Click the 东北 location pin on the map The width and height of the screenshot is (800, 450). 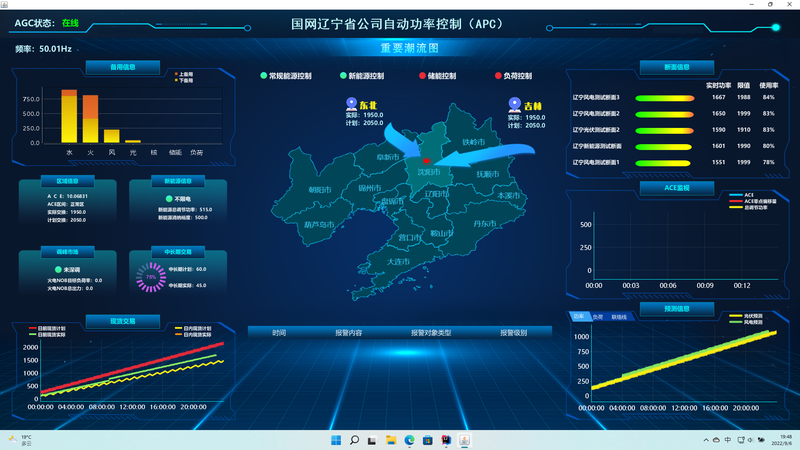(352, 104)
